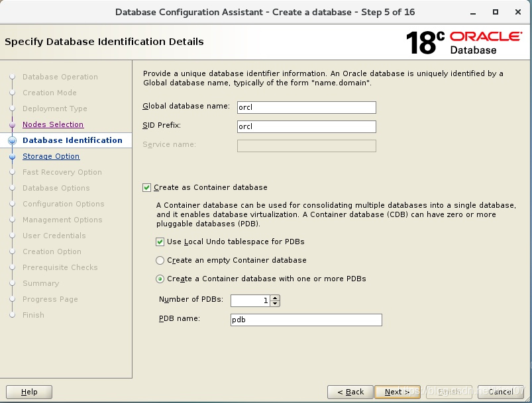The image size is (532, 403).
Task: Open the Help button
Action: [29, 392]
